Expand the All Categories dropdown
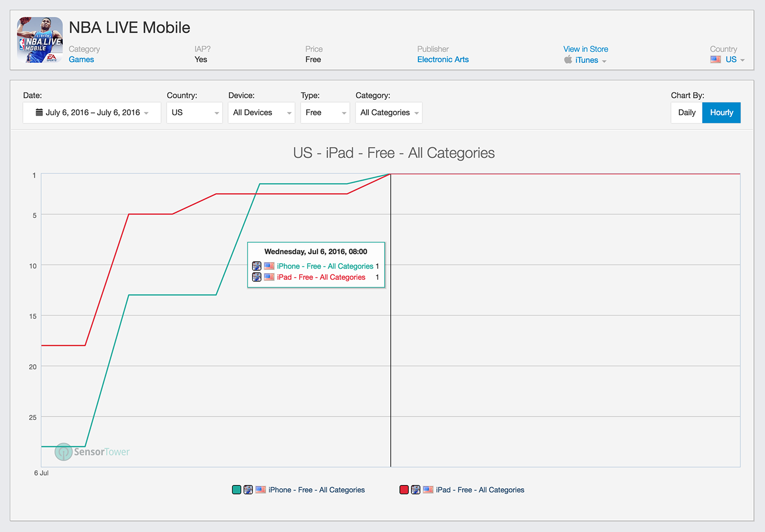Screen dimensions: 765x532 389,112
